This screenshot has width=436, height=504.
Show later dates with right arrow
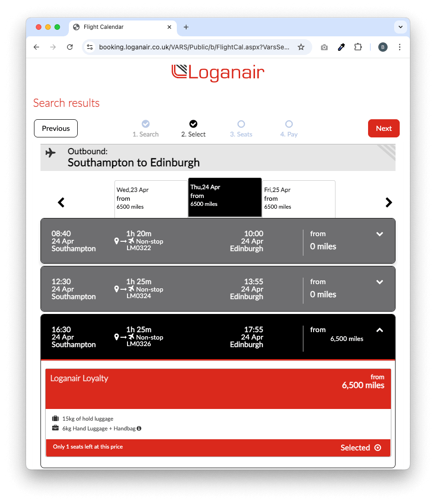(x=389, y=203)
